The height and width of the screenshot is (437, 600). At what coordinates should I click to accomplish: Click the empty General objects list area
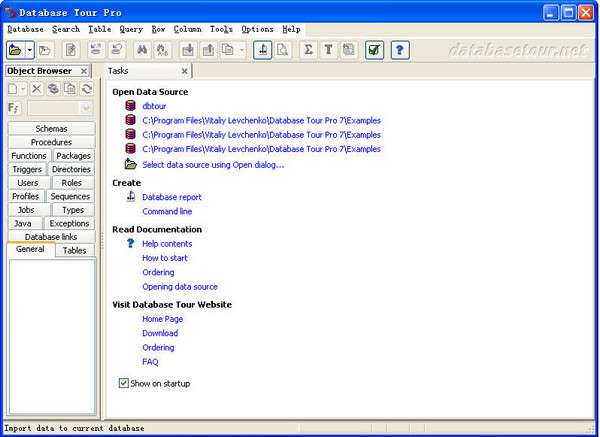click(52, 337)
